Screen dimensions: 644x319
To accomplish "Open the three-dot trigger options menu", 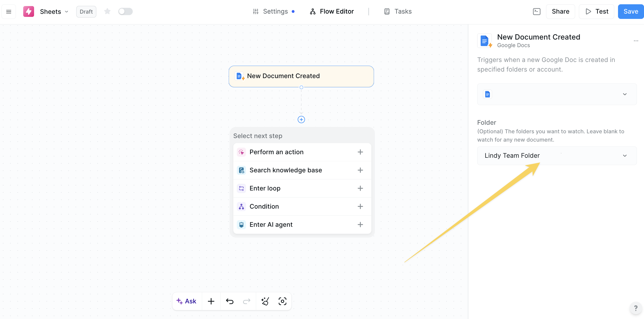I will pos(636,41).
